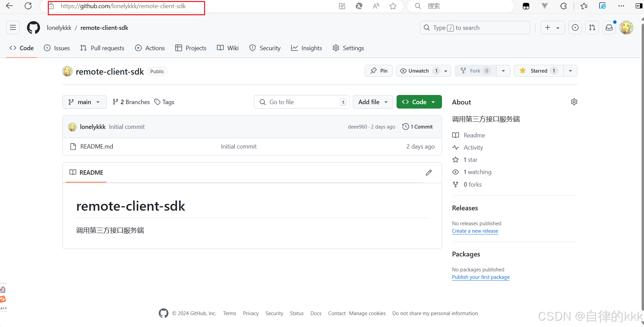This screenshot has width=644, height=327.
Task: Click Publish your first package link
Action: (x=481, y=277)
